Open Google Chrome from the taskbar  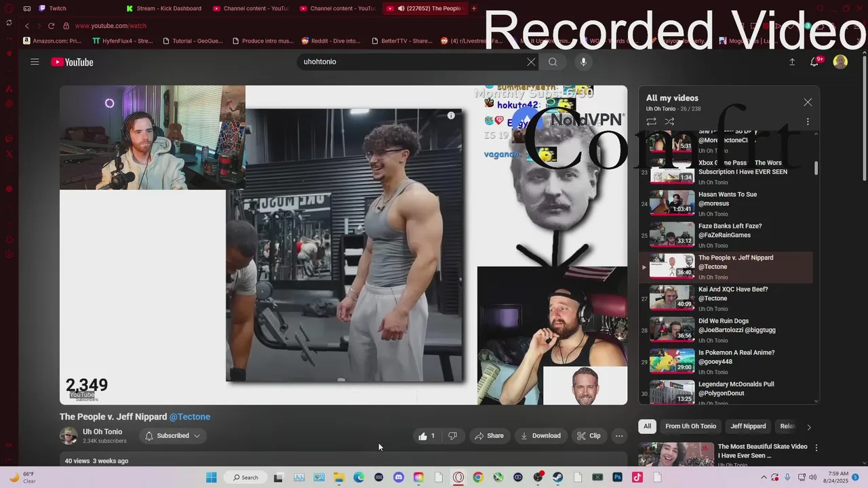(x=478, y=477)
